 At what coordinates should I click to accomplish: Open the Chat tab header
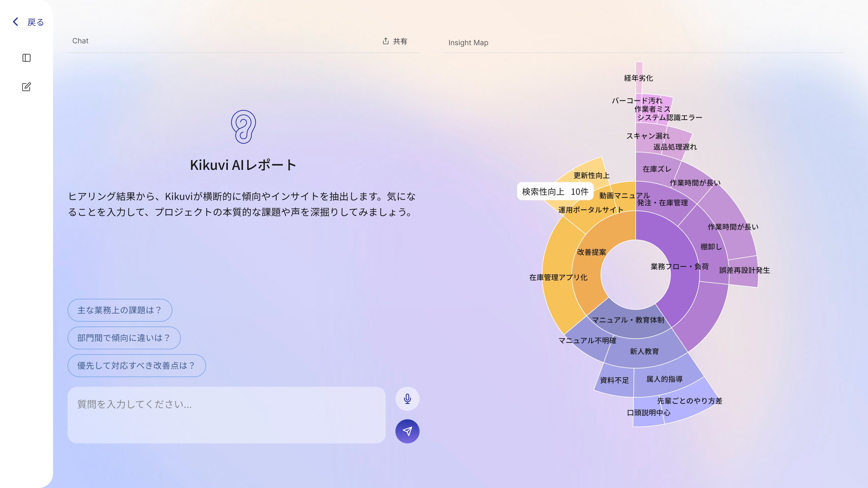click(80, 41)
